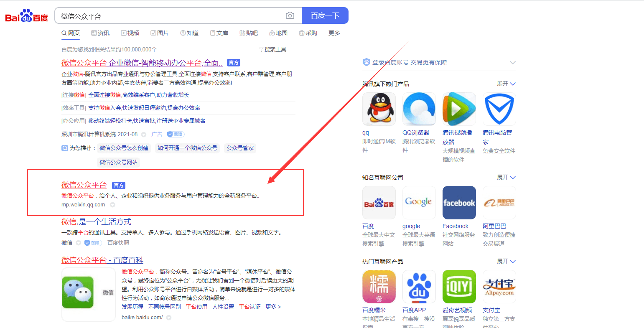
Task: Open 支持微信入会,快速发起日程邀约 ad sublink
Action: (x=144, y=108)
